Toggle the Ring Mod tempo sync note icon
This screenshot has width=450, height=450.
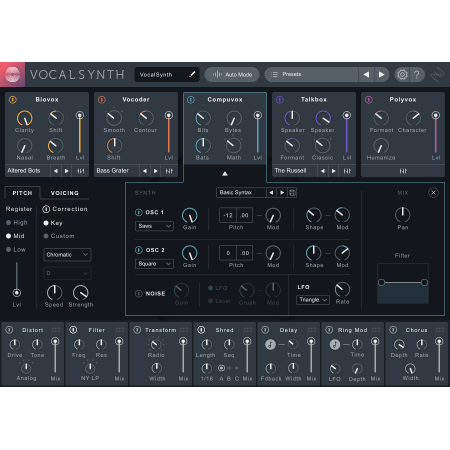click(x=335, y=344)
